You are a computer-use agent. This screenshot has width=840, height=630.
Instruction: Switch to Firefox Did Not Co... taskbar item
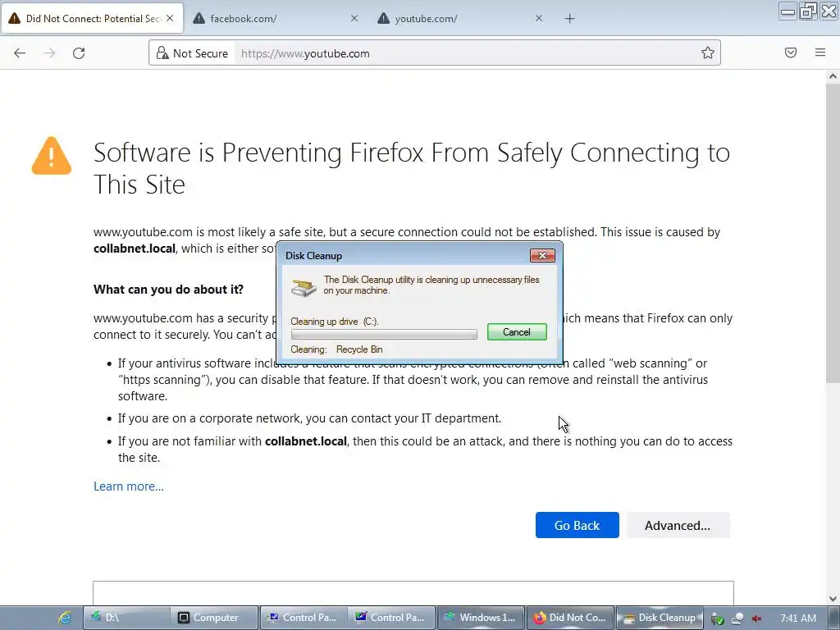(x=571, y=618)
